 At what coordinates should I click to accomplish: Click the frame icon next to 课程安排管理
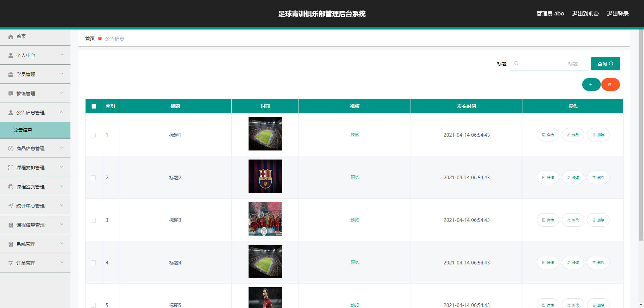click(11, 168)
